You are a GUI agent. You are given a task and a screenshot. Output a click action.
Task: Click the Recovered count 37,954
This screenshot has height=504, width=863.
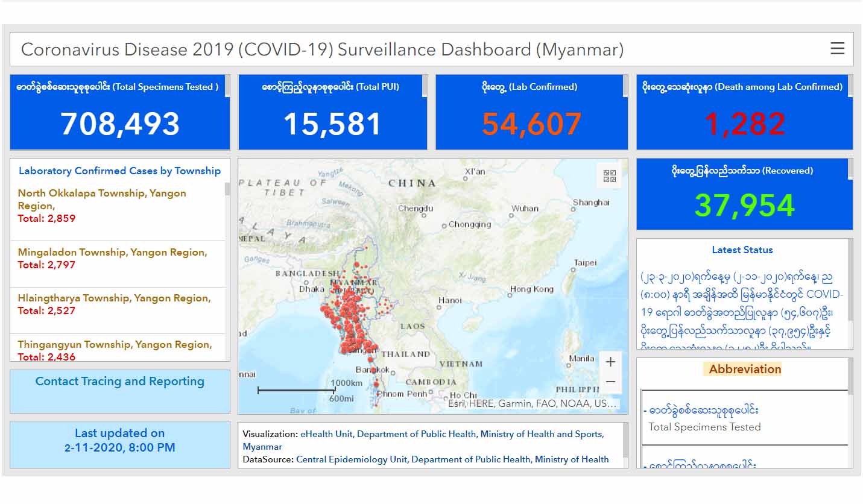point(744,206)
